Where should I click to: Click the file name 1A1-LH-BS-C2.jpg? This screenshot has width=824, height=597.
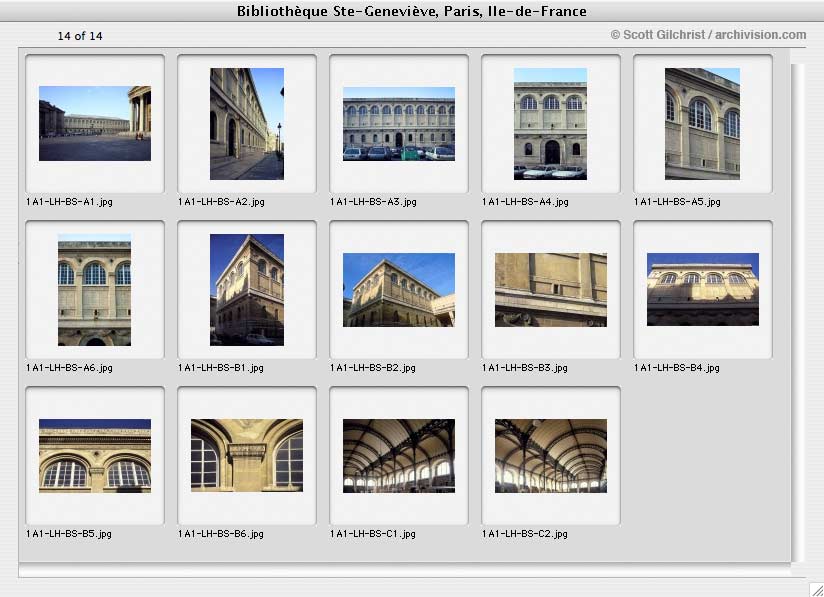tap(524, 534)
